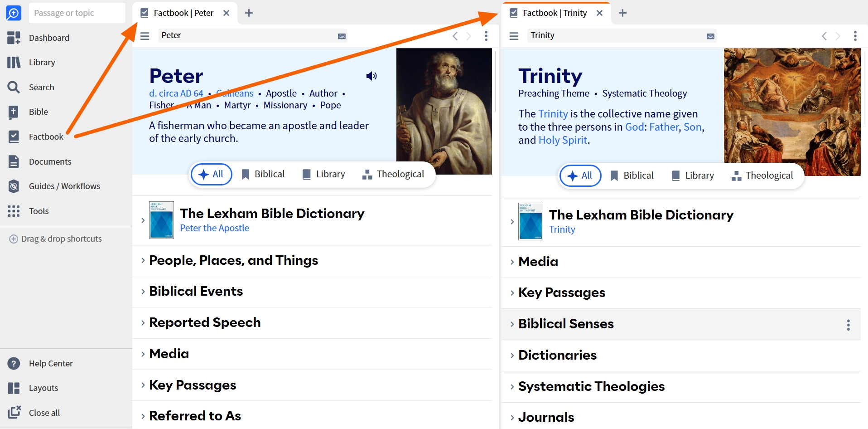Follow the Holy Spirit link

click(x=563, y=140)
